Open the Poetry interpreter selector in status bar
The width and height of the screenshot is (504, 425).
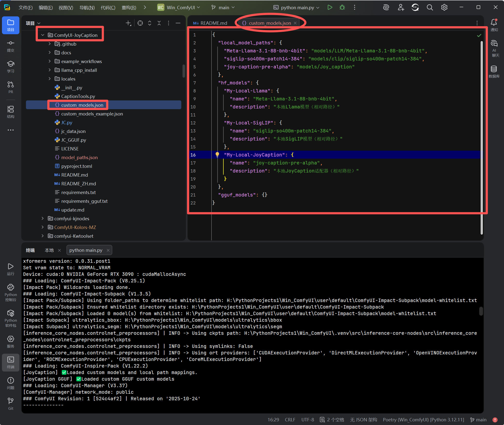(423, 420)
